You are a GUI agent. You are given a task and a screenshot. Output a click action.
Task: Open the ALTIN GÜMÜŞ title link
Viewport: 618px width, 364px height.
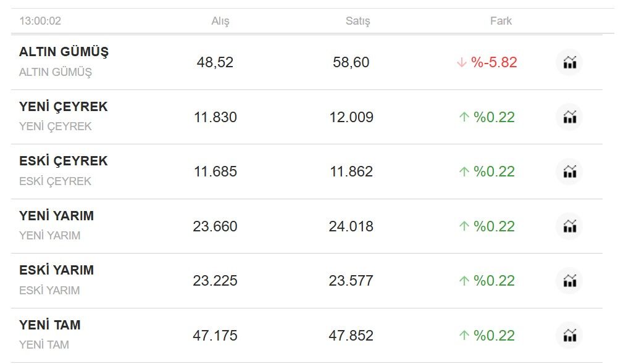click(64, 52)
